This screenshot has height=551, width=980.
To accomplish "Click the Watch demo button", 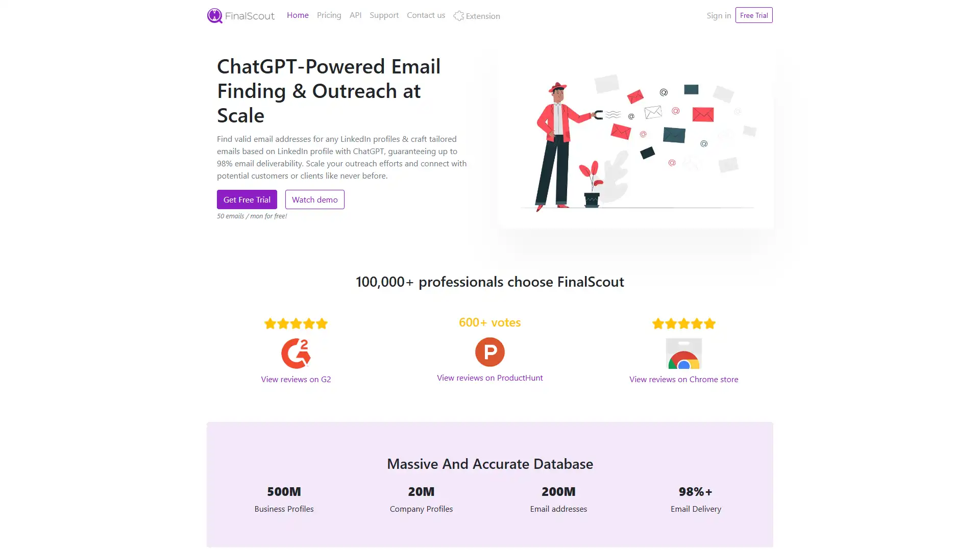I will click(x=314, y=199).
